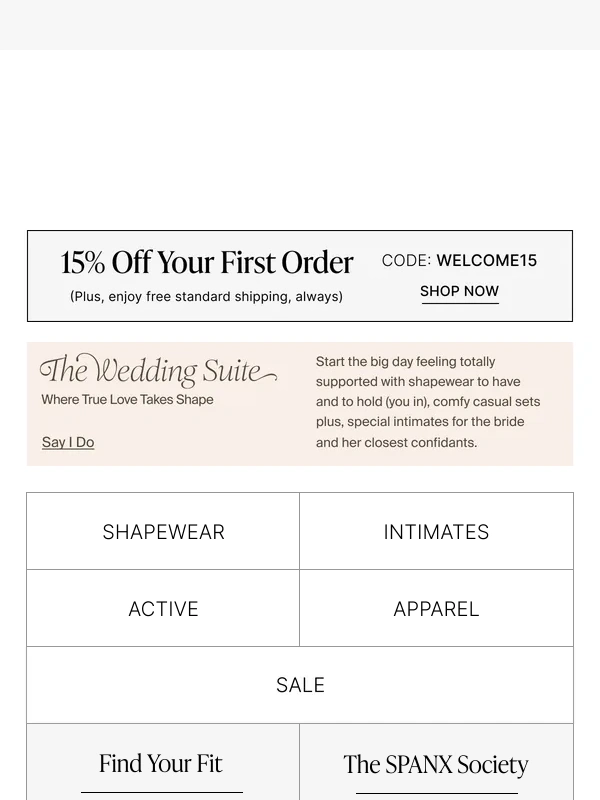Click the gray header strip at top

click(x=300, y=25)
